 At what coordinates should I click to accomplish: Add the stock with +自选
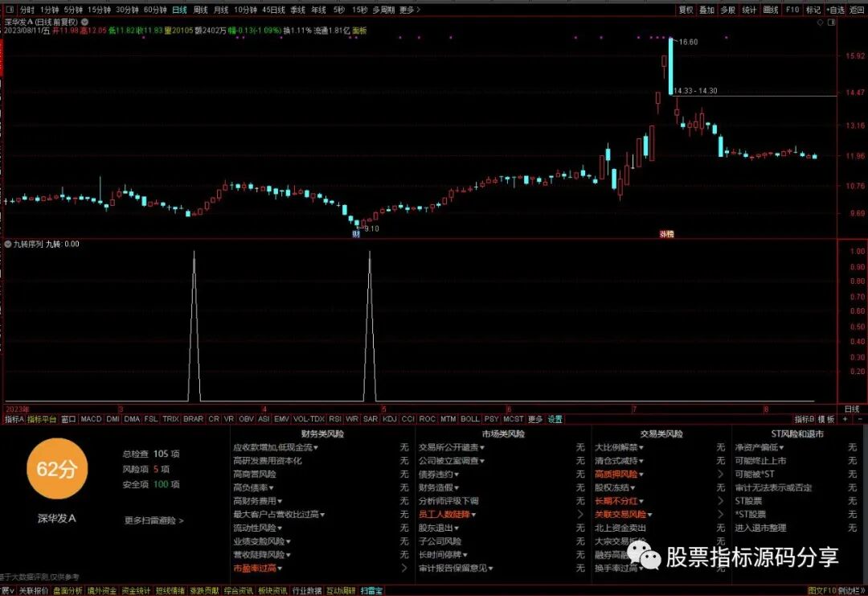tap(835, 10)
